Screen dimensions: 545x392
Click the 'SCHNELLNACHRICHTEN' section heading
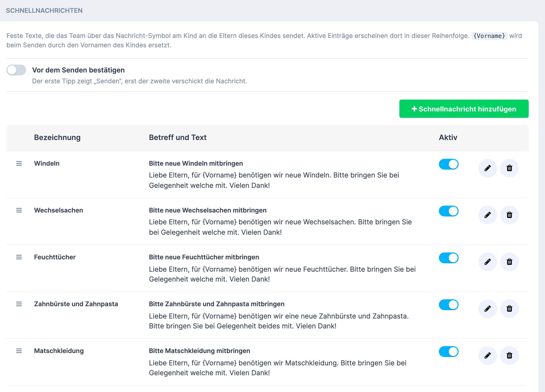(x=44, y=11)
